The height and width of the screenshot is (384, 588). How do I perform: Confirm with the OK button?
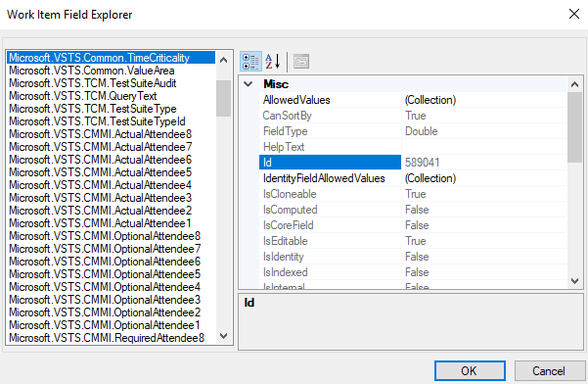[x=470, y=371]
